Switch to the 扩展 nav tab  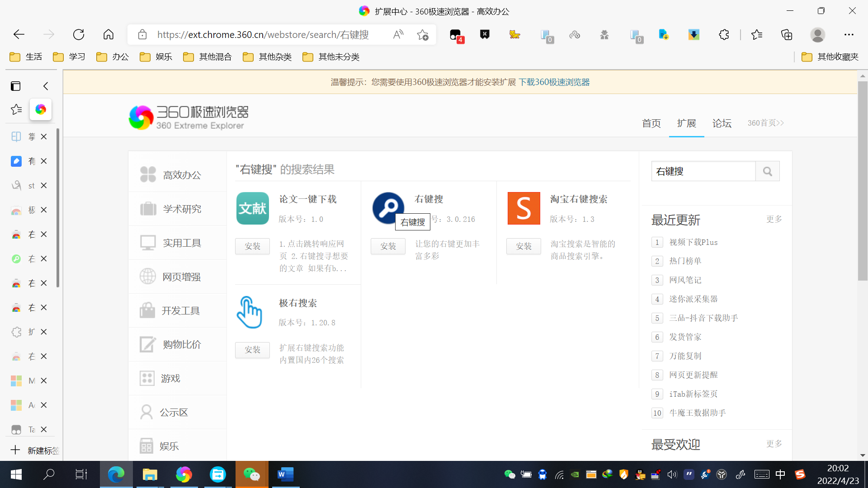tap(686, 123)
